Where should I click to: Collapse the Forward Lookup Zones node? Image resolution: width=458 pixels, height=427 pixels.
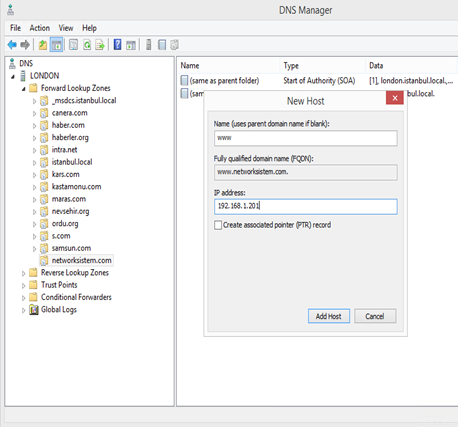[23, 89]
